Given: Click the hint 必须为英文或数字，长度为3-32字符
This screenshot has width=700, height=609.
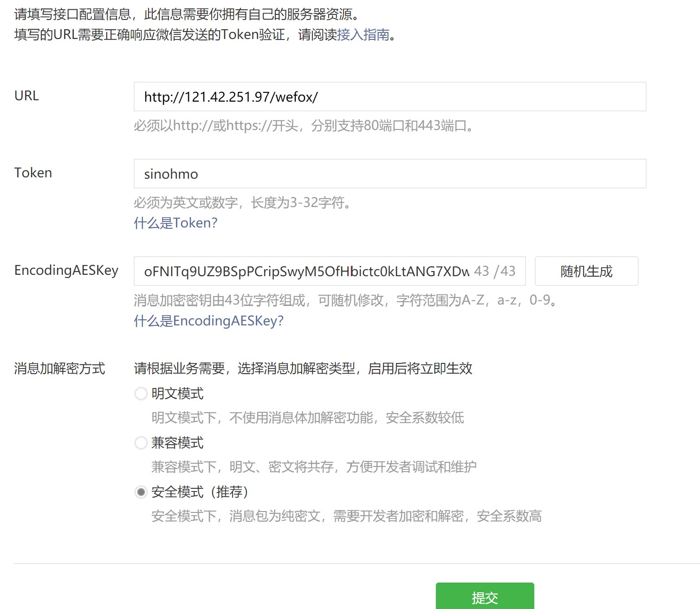Looking at the screenshot, I should [242, 203].
